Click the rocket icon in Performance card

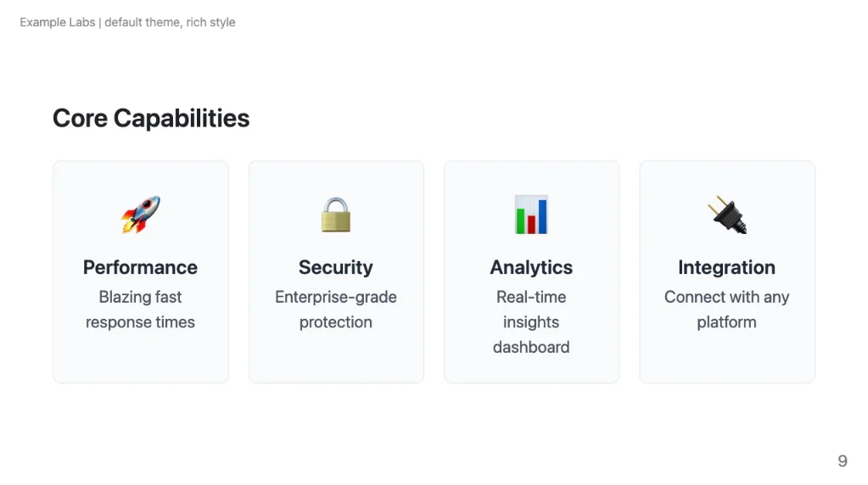click(x=141, y=215)
